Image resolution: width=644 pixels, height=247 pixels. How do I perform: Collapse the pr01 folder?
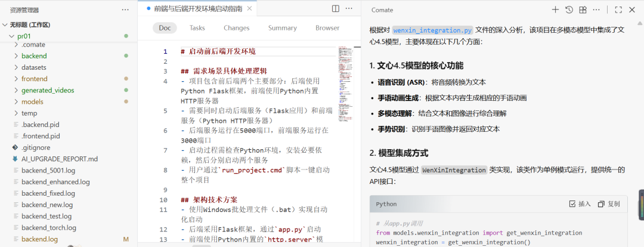click(x=11, y=36)
